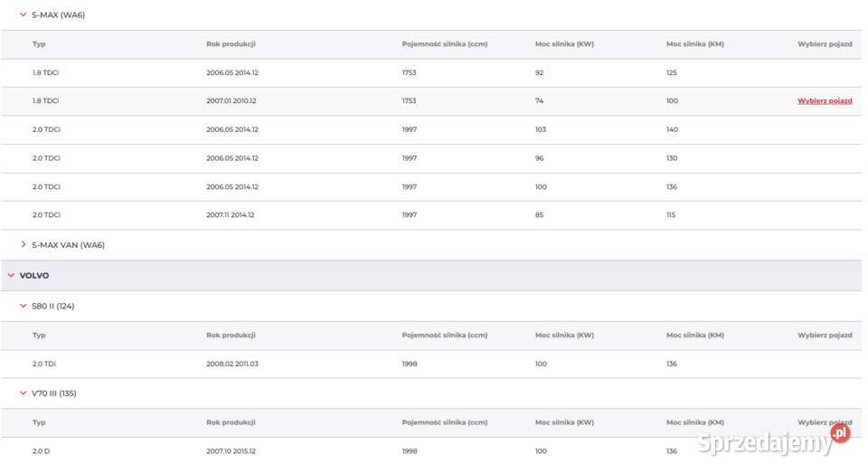Viewport: 868px width, 473px height.
Task: Select the '2.0 TDi' Volvo S80 type
Action: tap(44, 364)
